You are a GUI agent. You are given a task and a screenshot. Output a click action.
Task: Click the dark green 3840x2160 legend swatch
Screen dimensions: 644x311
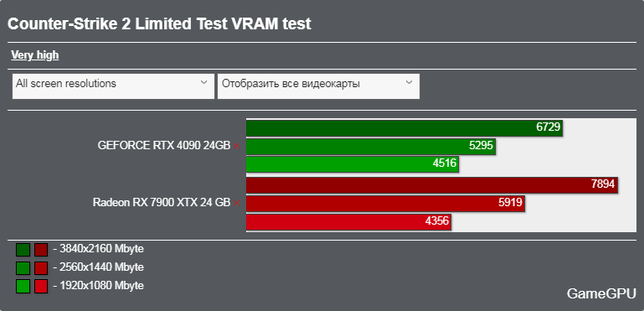pos(23,250)
